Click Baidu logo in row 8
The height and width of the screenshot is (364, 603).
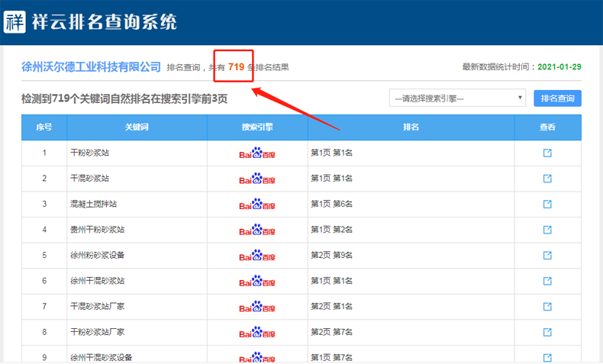257,333
